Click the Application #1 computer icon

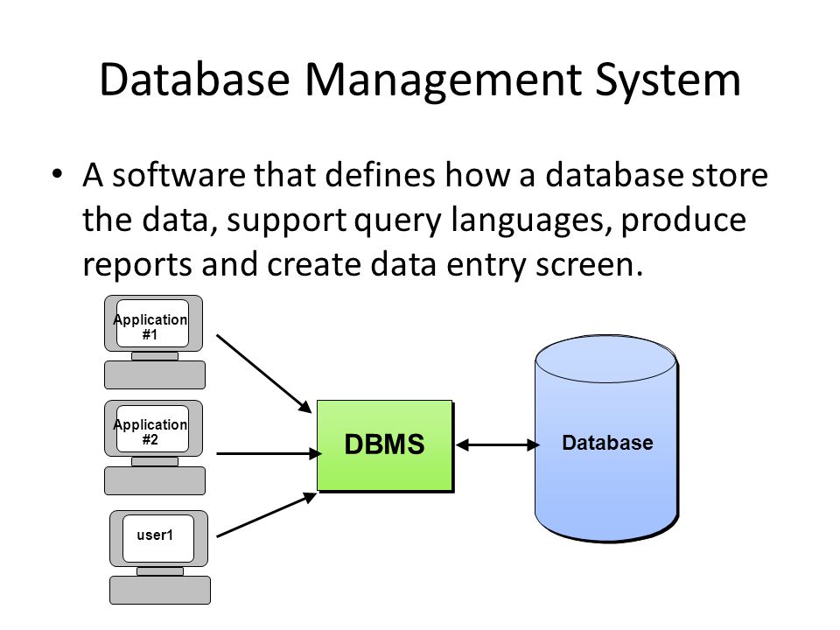(154, 342)
